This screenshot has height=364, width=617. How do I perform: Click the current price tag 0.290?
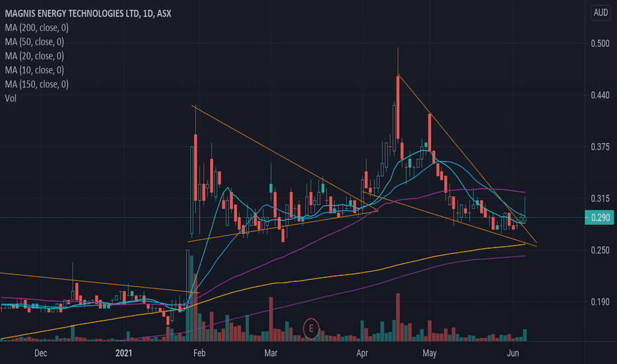coord(599,218)
